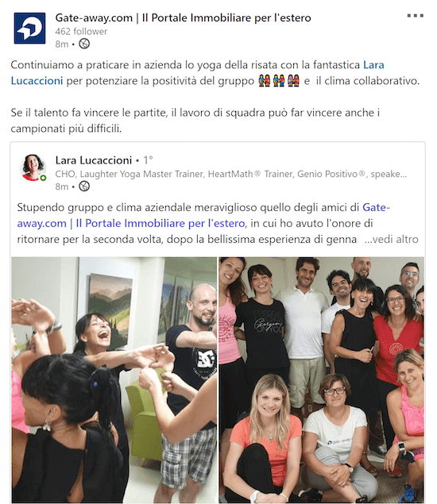Click the globe visibility icon under company name
This screenshot has height=504, width=437.
[x=84, y=44]
